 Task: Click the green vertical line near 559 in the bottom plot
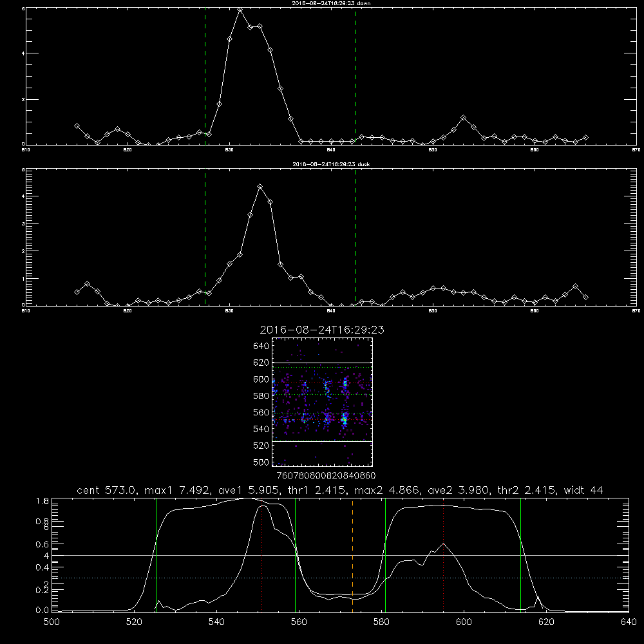296,555
